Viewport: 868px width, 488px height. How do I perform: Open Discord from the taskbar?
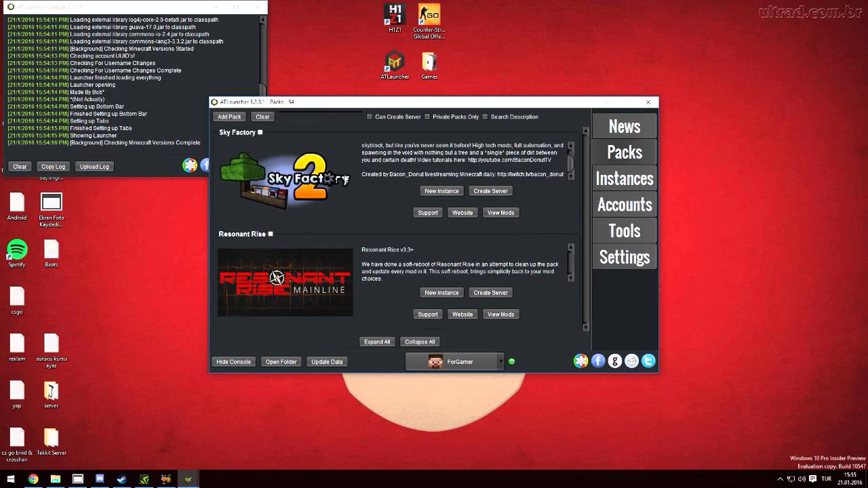[100, 479]
